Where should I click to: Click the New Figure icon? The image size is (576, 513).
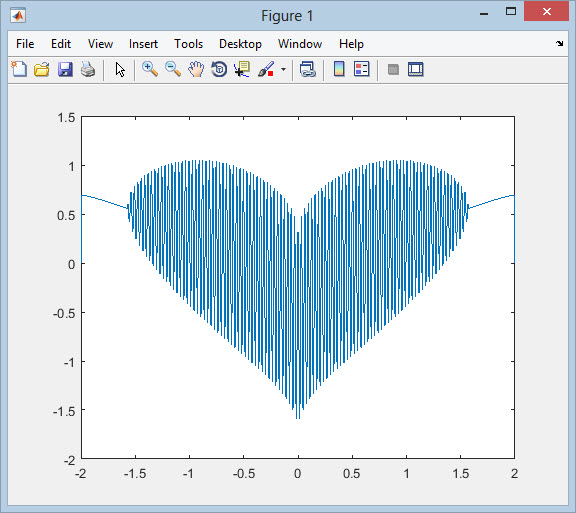point(19,69)
